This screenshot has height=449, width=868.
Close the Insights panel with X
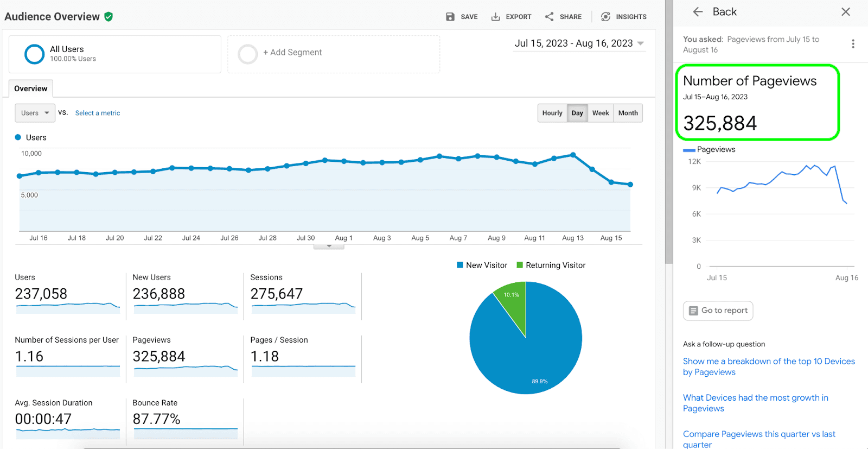(846, 12)
